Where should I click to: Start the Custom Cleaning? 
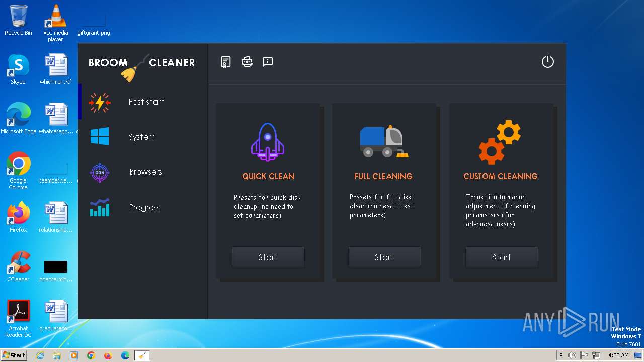(502, 257)
